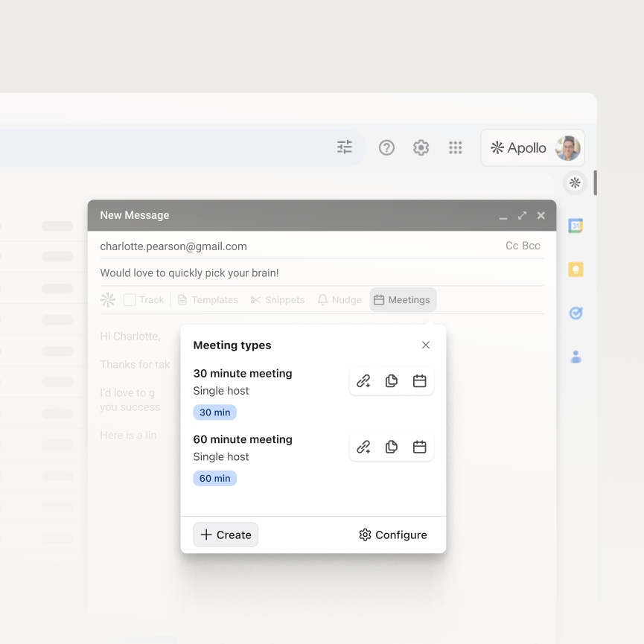Open the Configure meetings settings
Screen dimensions: 644x644
pos(392,535)
